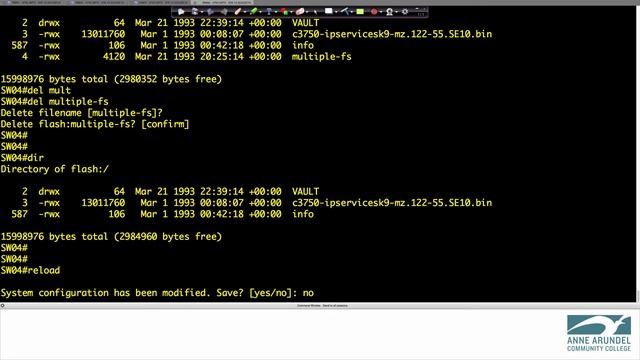Viewport: 640px width, 360px height.
Task: Click the last line 'System configuration has been modified'
Action: (157, 293)
